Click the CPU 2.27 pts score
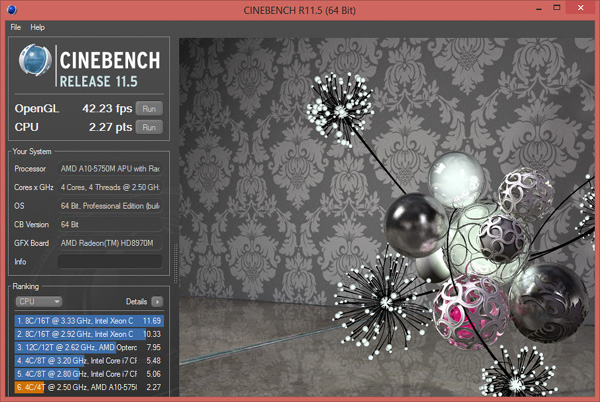Image resolution: width=600 pixels, height=402 pixels. click(x=111, y=127)
